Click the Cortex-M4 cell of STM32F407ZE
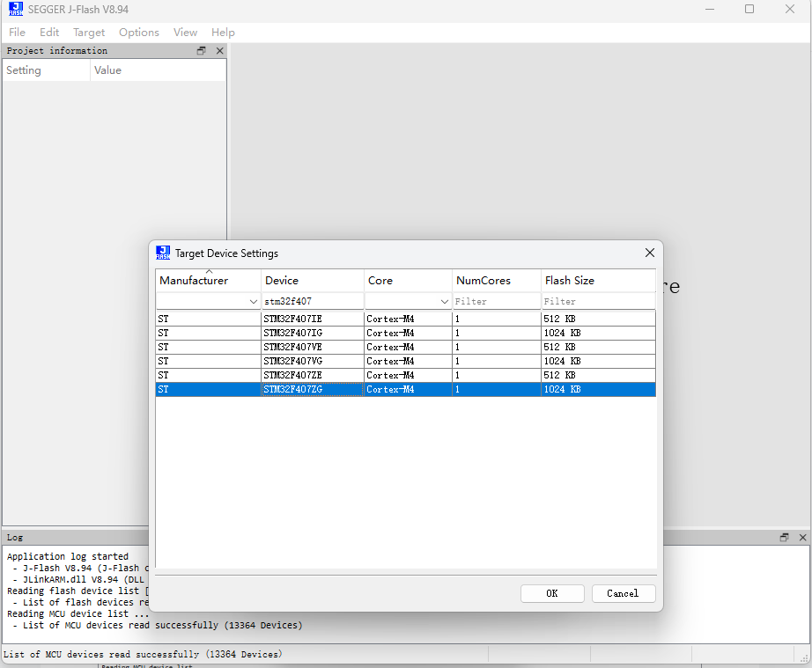The height and width of the screenshot is (668, 812). [408, 375]
